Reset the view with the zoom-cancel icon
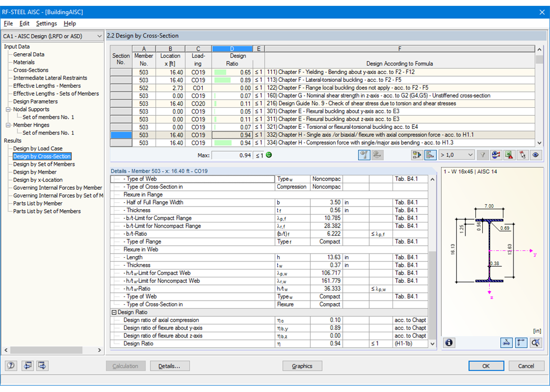550x392 pixels. point(536,342)
